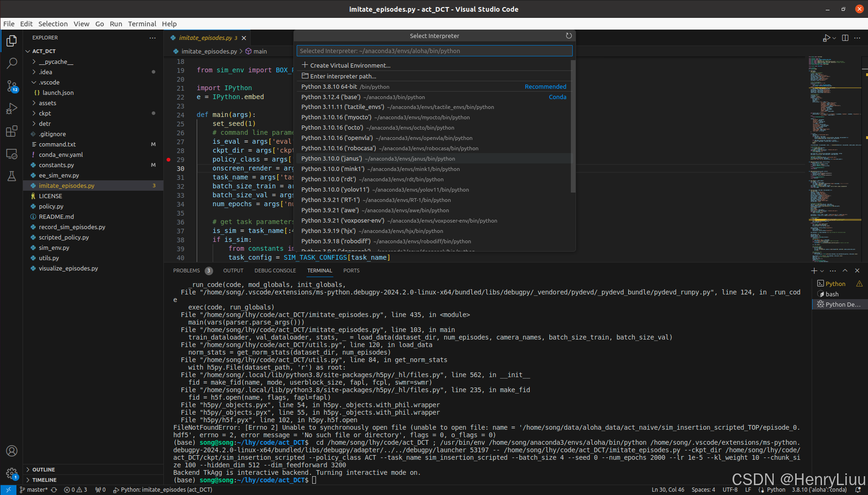The image size is (868, 495).
Task: Open the Source Control view
Action: 12,86
